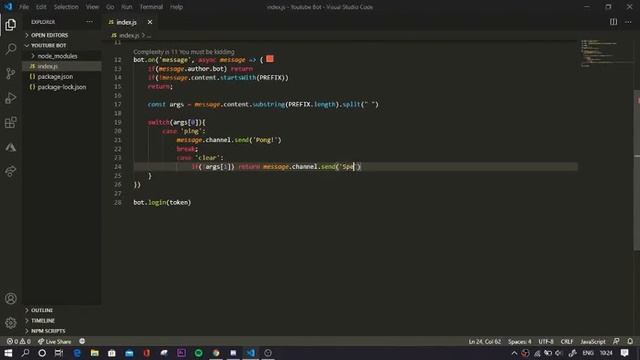Switch to Google Chrome on the taskbar
640x360 pixels.
point(216,353)
